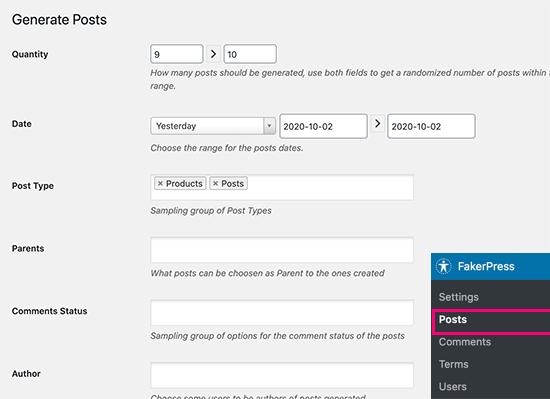The height and width of the screenshot is (399, 550).
Task: Open Users in the FakerPress menu
Action: click(452, 387)
